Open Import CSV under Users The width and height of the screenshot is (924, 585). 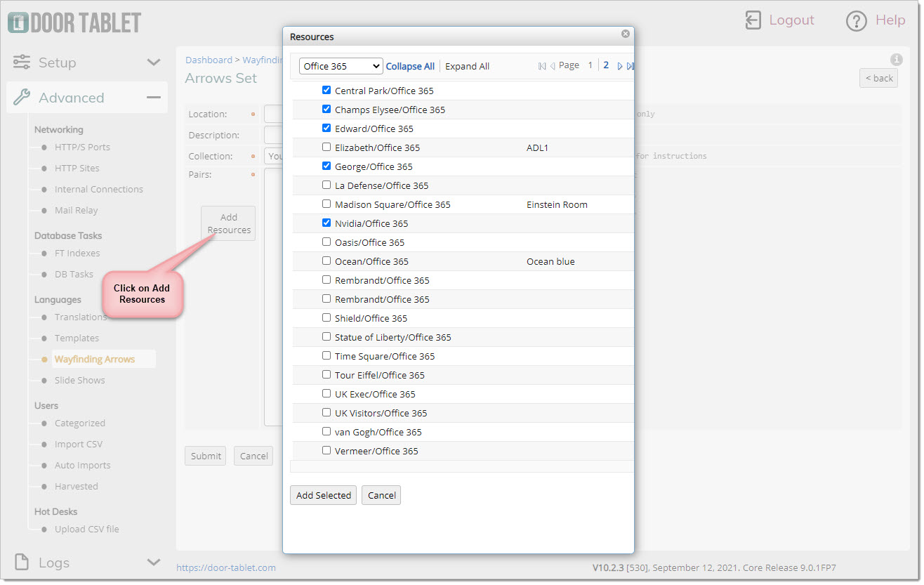click(79, 444)
